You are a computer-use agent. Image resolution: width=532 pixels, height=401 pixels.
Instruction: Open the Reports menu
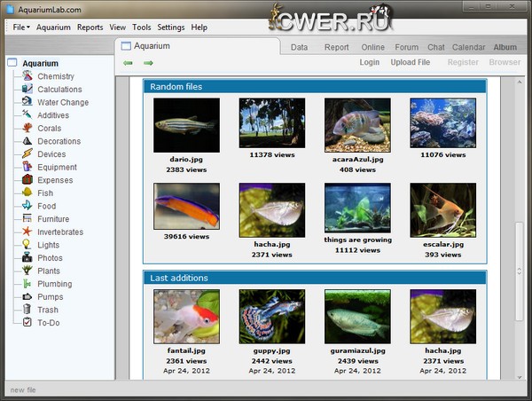[90, 28]
